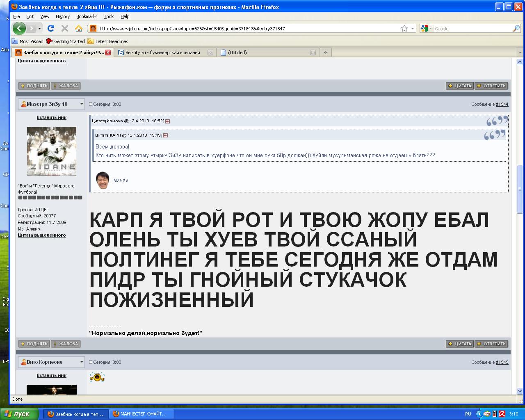The image size is (525, 420).
Task: Click the page scrollbar up arrow
Action: coord(520,62)
